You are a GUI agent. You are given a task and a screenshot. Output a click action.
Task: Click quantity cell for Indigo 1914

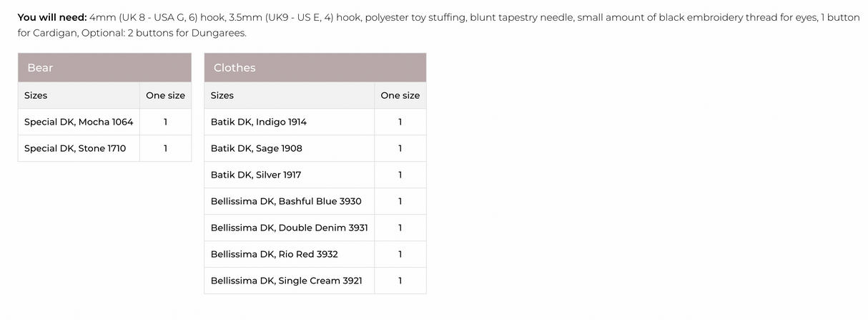pyautogui.click(x=400, y=122)
